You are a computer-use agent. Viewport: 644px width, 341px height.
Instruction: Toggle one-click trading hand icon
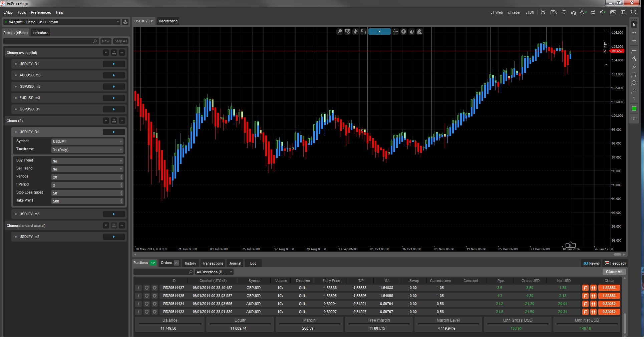coord(583,12)
